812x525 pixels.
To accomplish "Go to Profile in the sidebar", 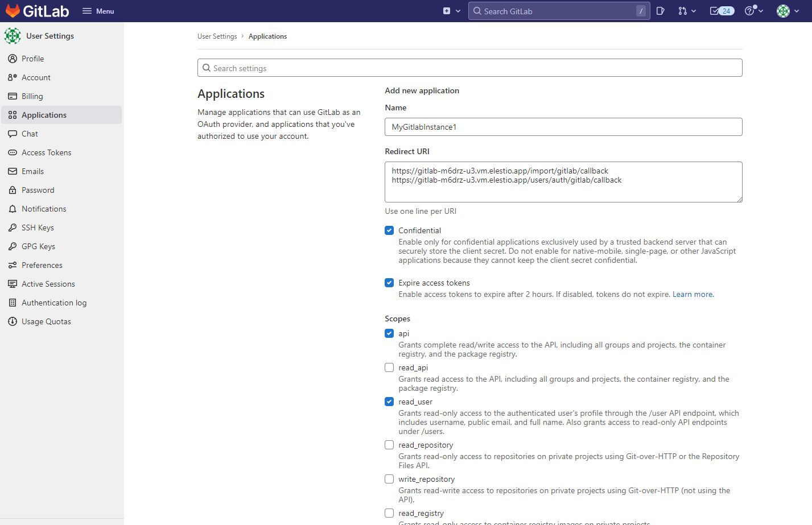I will (32, 58).
